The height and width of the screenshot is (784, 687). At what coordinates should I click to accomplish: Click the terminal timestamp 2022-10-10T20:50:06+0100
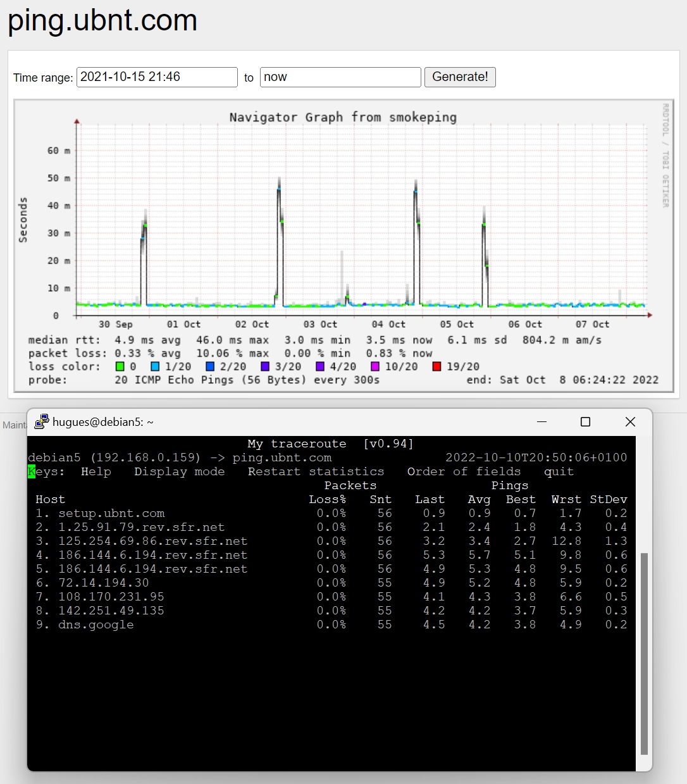coord(536,457)
